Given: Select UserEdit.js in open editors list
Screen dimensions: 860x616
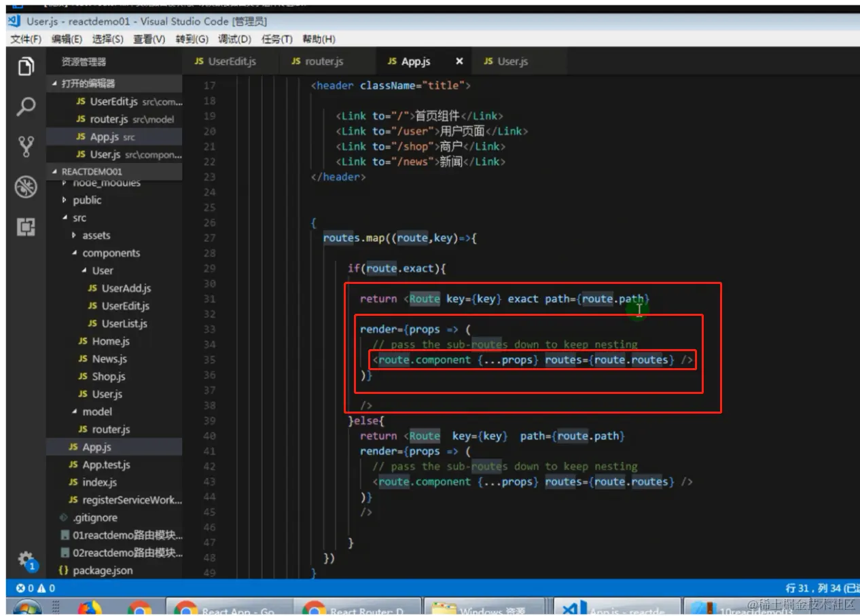Looking at the screenshot, I should point(114,102).
